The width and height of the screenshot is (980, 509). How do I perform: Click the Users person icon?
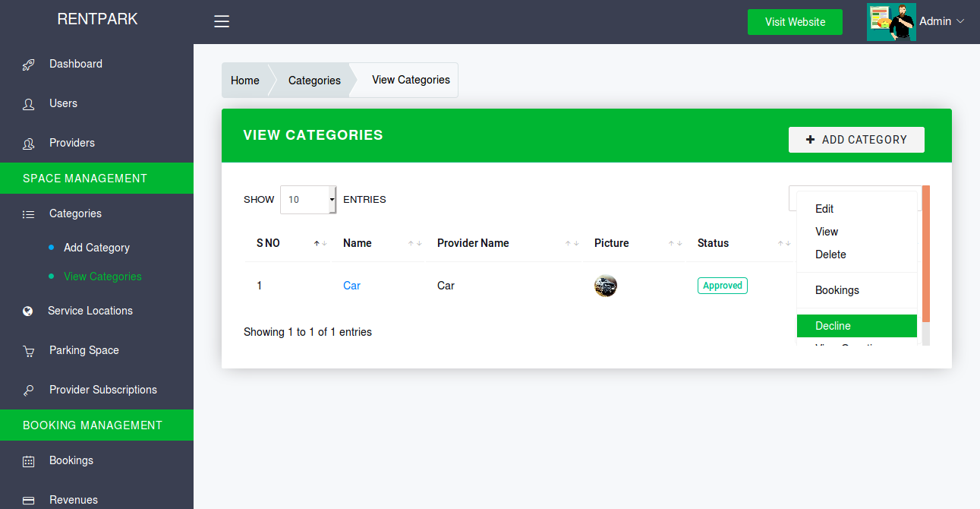pyautogui.click(x=28, y=104)
